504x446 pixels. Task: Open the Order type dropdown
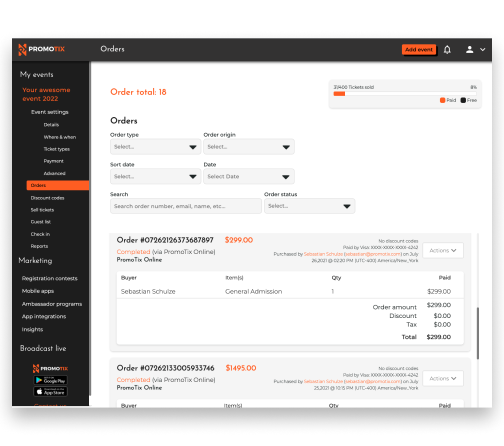pos(155,146)
